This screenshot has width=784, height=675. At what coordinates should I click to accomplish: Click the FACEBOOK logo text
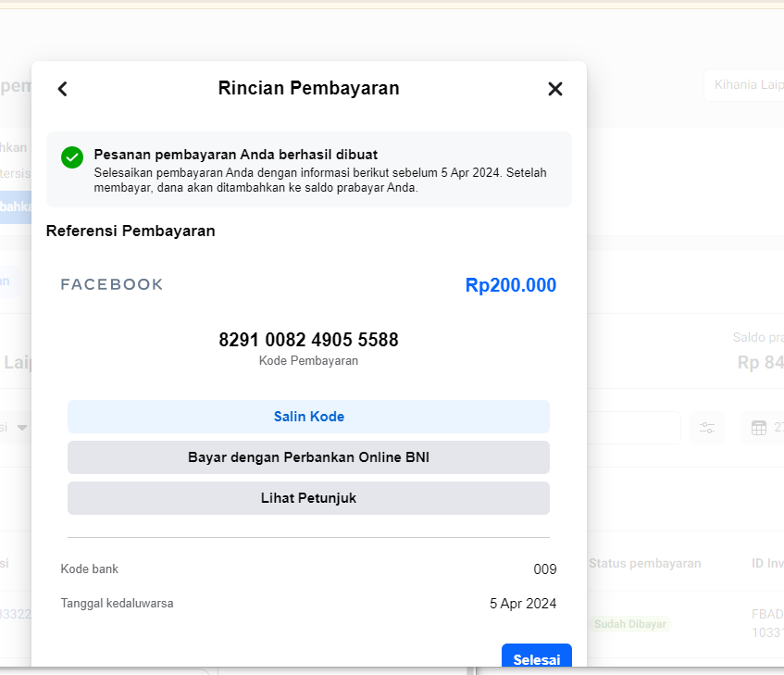coord(112,284)
